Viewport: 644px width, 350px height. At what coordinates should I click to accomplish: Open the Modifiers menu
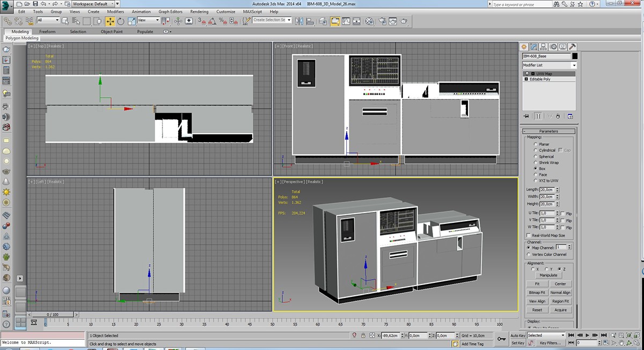pyautogui.click(x=115, y=11)
